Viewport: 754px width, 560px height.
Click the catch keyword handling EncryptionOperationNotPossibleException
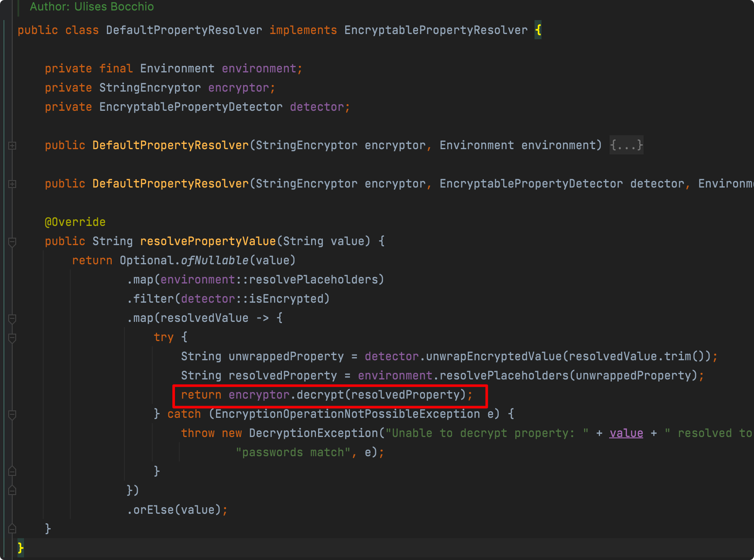(184, 413)
